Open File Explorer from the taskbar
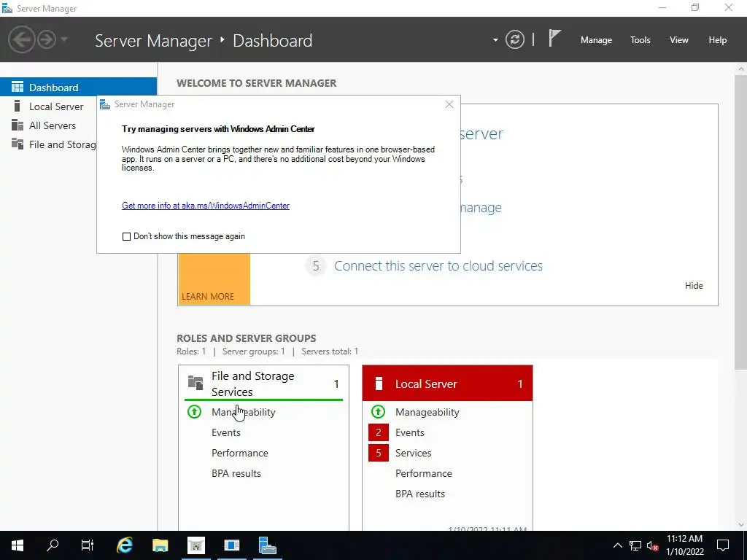This screenshot has height=560, width=747. tap(160, 545)
